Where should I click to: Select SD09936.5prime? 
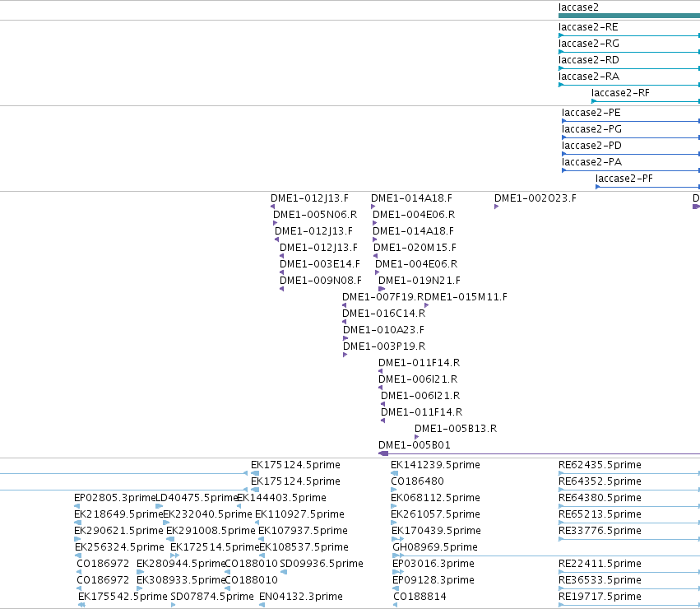[x=322, y=565]
